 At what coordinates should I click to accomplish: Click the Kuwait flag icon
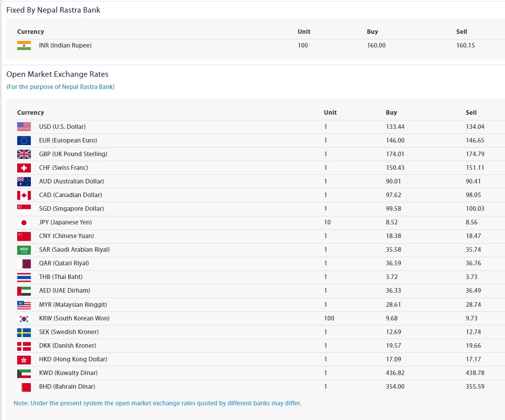pyautogui.click(x=24, y=373)
